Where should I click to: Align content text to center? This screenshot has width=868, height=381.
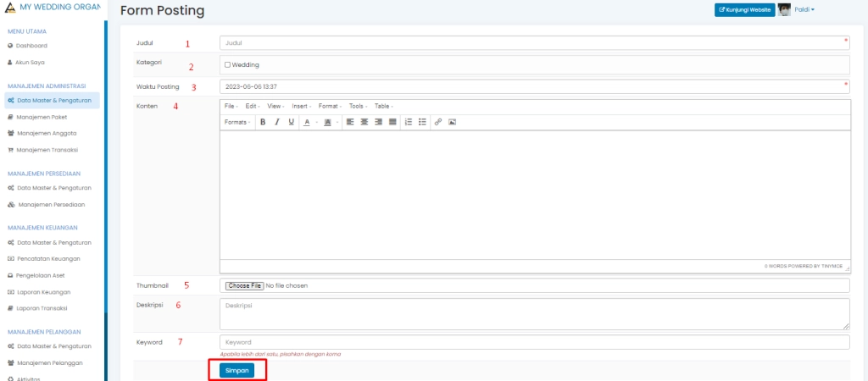coord(364,122)
